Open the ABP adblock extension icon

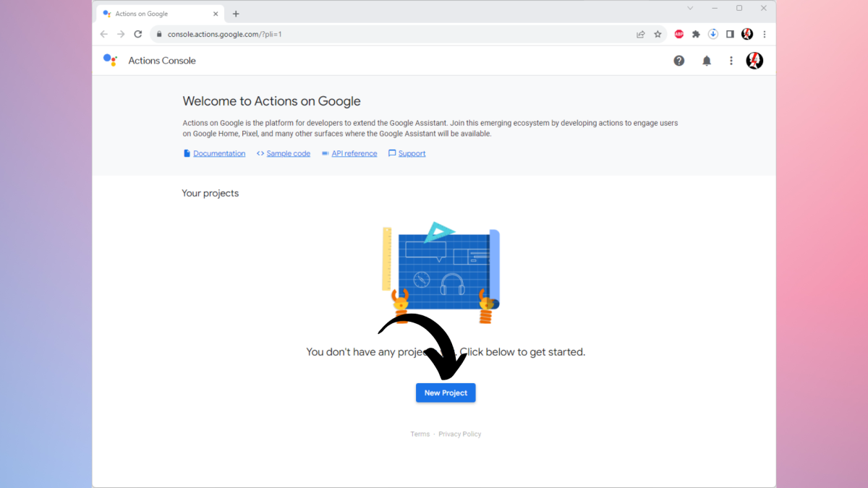[679, 34]
